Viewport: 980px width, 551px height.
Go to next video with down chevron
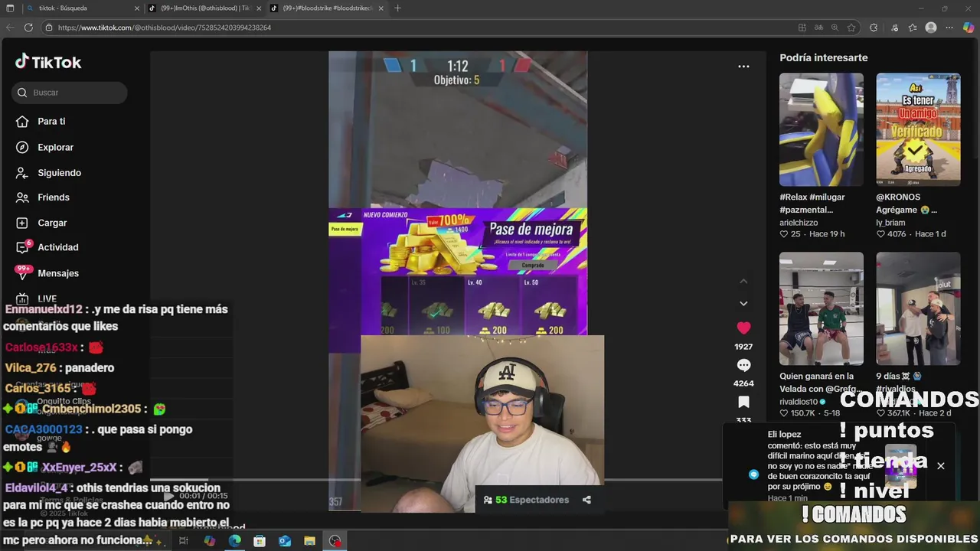[x=743, y=304]
